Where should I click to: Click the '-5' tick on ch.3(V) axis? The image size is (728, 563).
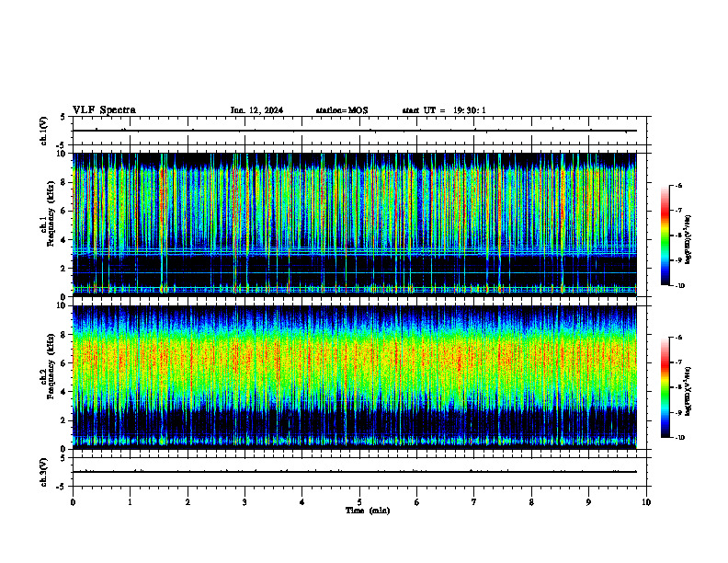62,487
